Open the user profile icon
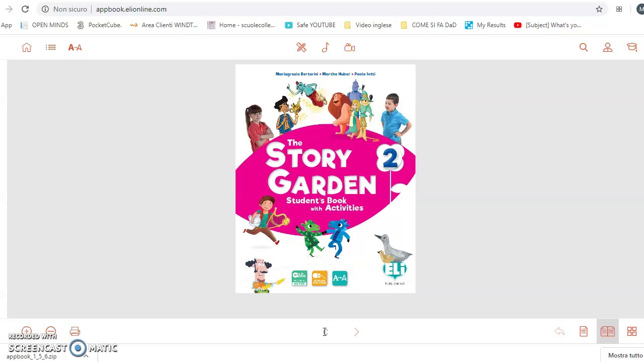Viewport: 644px width, 362px height. [608, 47]
